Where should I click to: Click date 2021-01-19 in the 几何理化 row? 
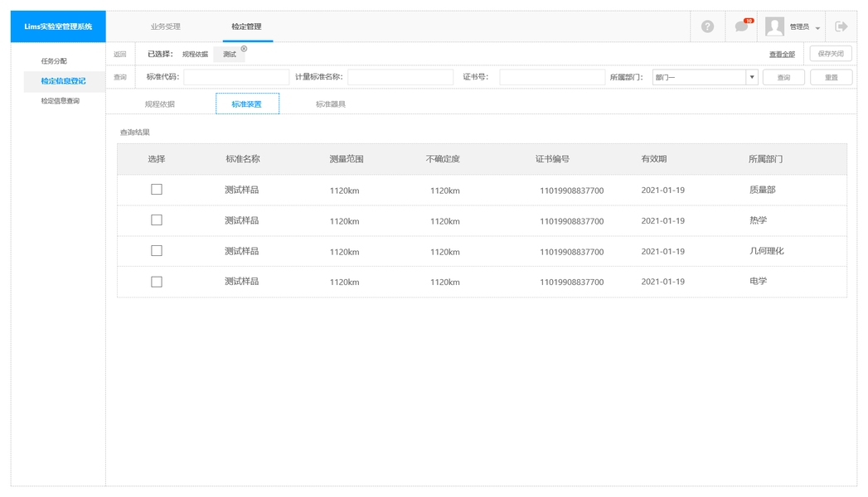click(x=662, y=251)
